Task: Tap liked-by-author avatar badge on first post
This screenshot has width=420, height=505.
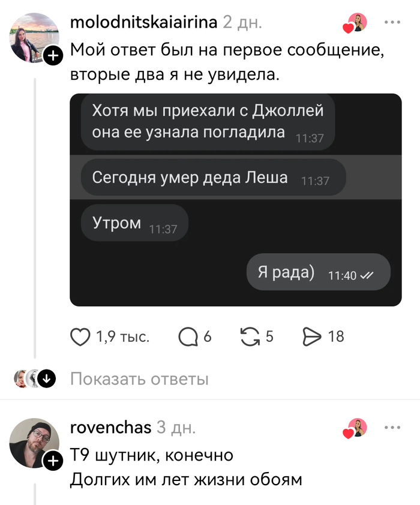Action: pos(355,23)
